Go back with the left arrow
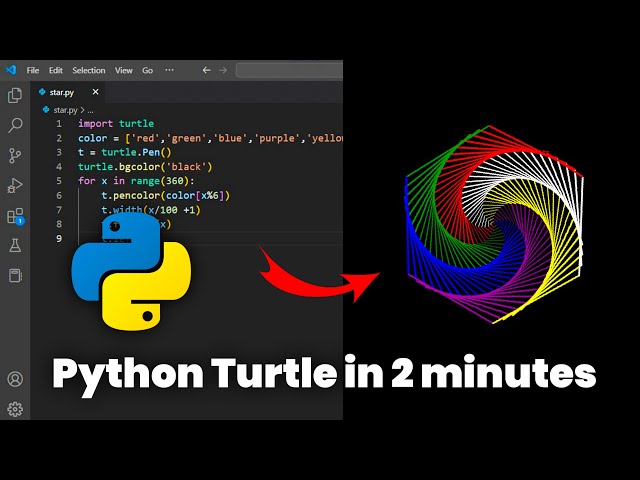640x480 pixels. (x=207, y=70)
